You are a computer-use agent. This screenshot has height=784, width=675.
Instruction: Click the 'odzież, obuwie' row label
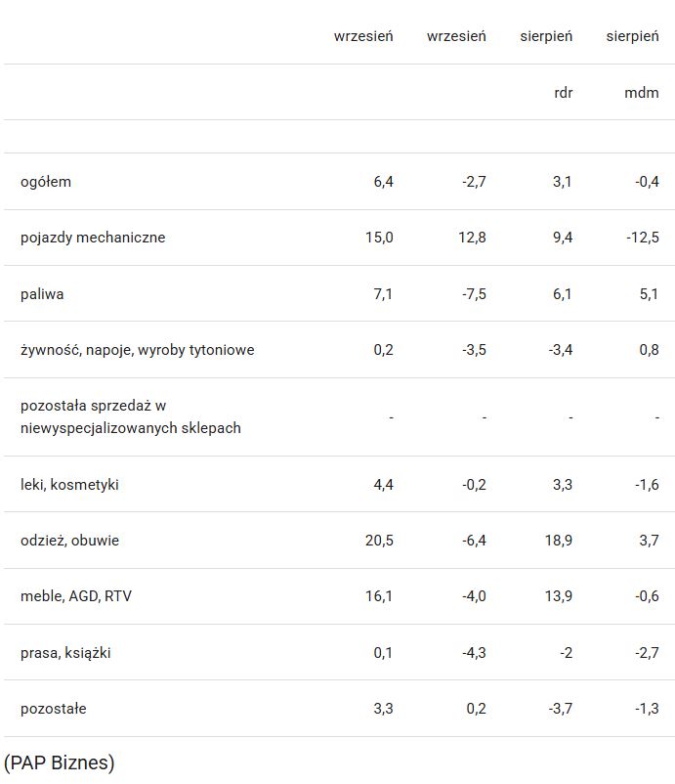(x=69, y=541)
